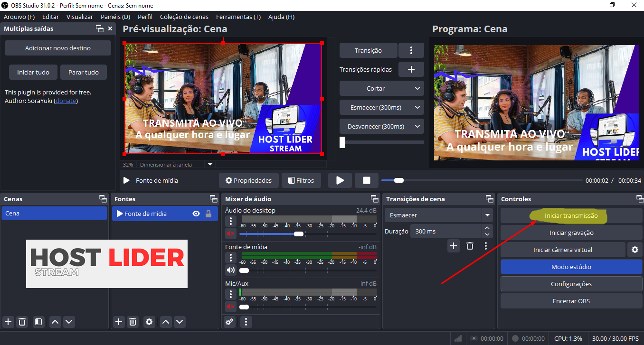Delete scene transition with trash icon
Viewport: 644px width, 345px height.
point(470,245)
